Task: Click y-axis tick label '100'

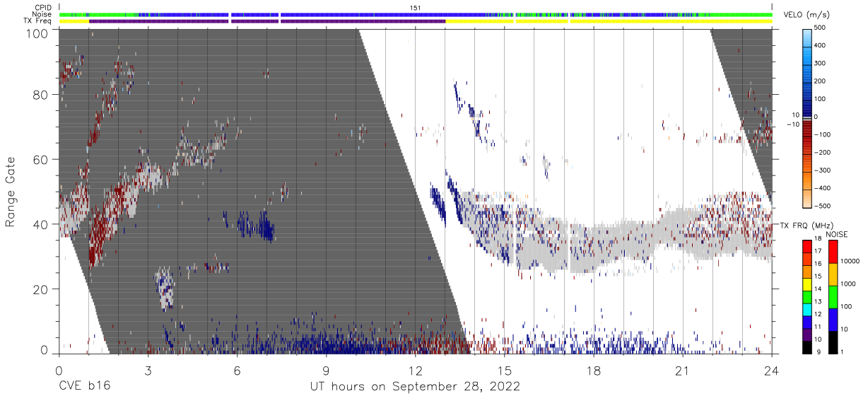Action: 37,33
